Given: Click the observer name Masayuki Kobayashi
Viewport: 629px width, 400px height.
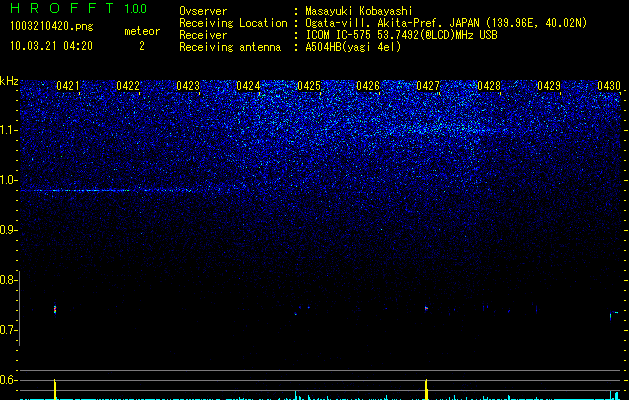Looking at the screenshot, I should coord(359,11).
